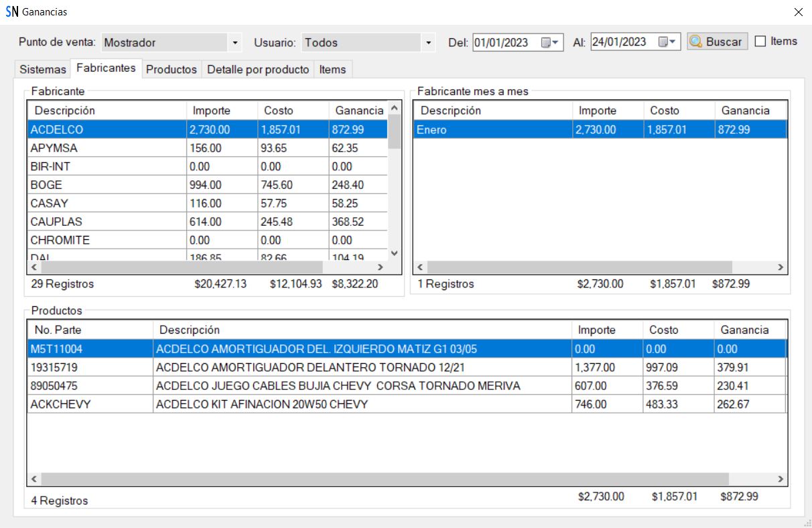Close the Ganancias window

[x=798, y=12]
